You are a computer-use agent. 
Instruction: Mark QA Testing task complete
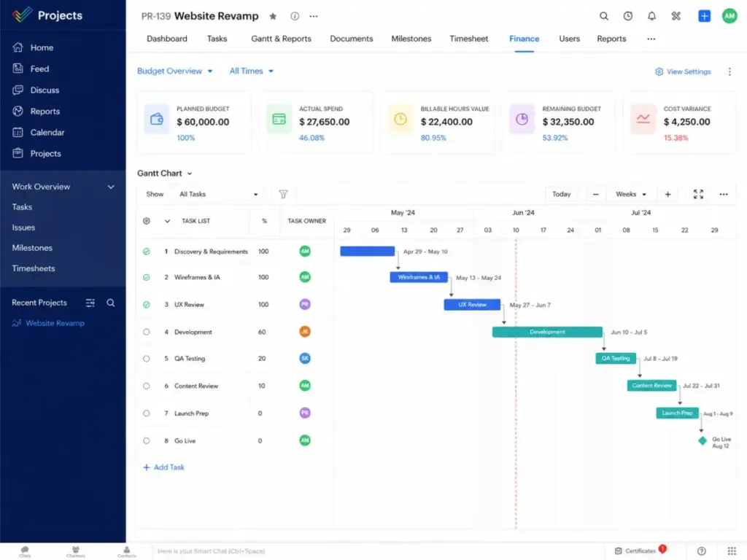tap(146, 359)
